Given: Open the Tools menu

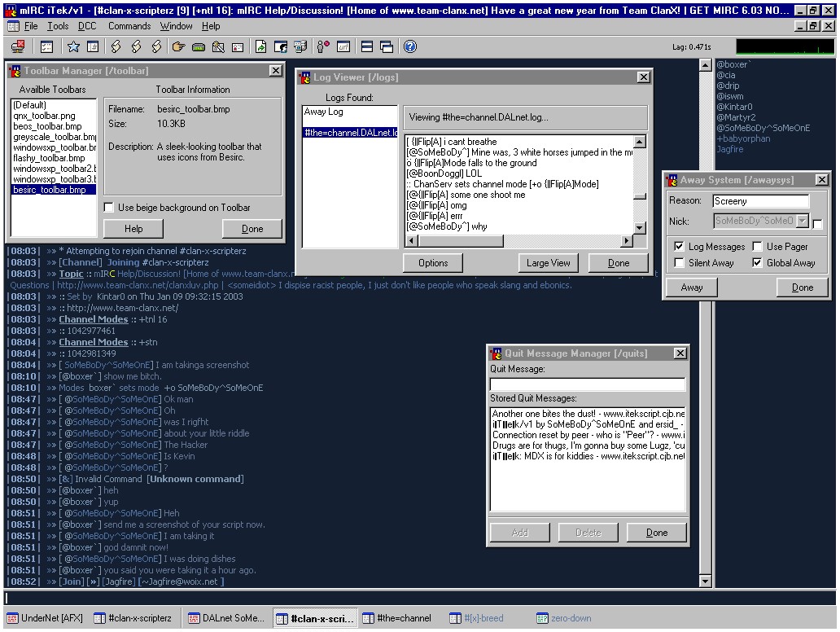Looking at the screenshot, I should pos(58,26).
